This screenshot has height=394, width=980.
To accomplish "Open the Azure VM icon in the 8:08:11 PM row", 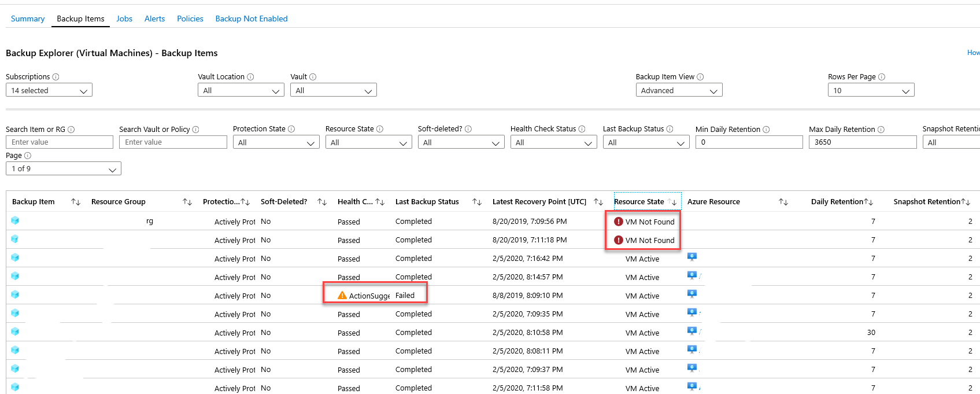I will pos(692,349).
